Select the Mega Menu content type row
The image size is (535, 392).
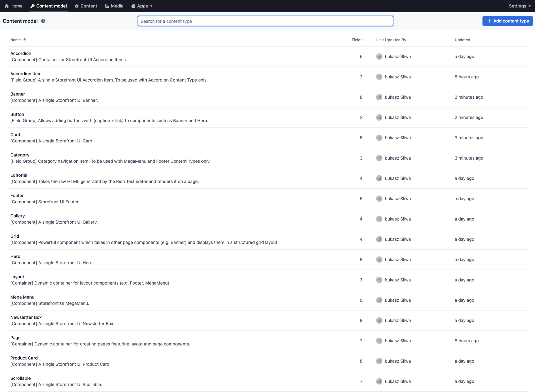(x=22, y=297)
